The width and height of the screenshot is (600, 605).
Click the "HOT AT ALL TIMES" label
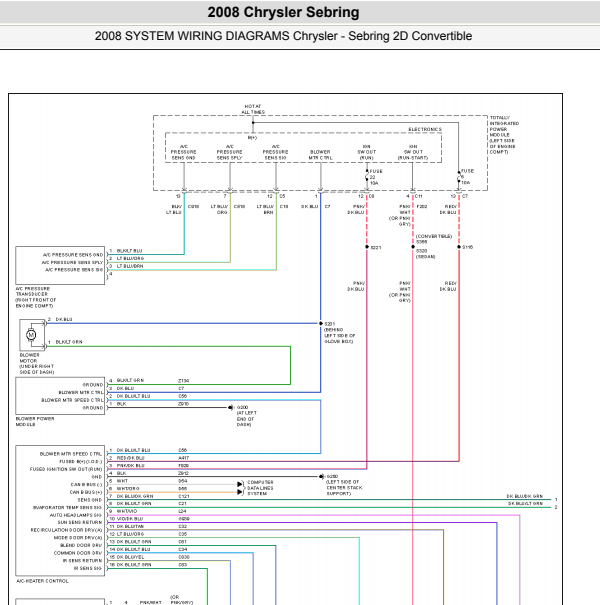click(x=253, y=109)
